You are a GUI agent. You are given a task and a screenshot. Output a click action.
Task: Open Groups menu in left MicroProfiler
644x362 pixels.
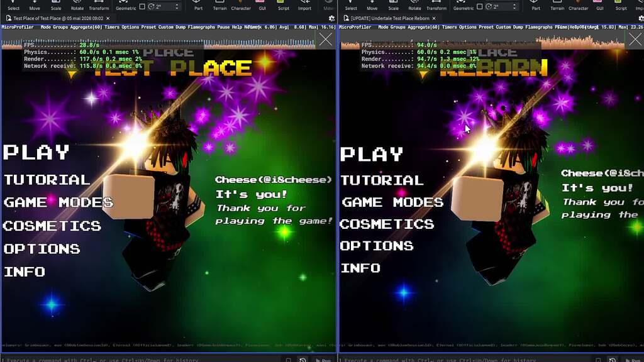pyautogui.click(x=60, y=27)
